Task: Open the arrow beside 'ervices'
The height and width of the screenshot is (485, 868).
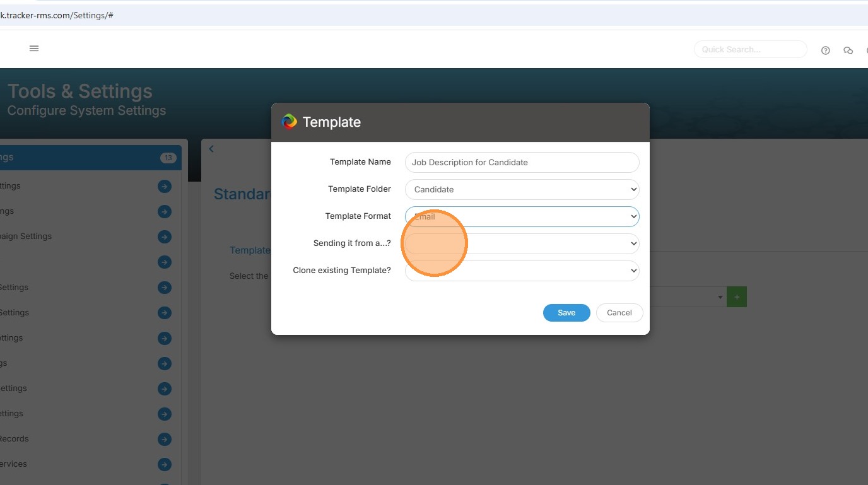Action: tap(165, 464)
